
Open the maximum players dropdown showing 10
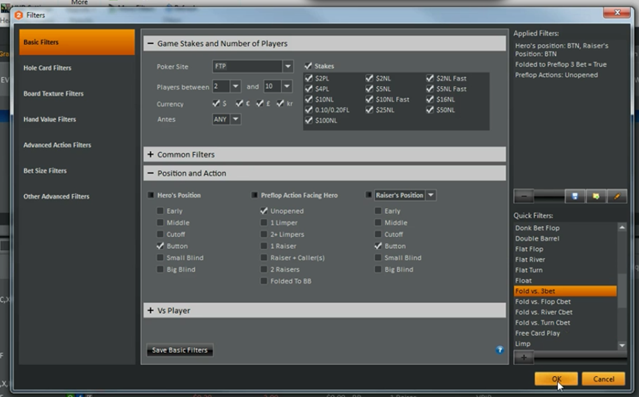click(287, 86)
